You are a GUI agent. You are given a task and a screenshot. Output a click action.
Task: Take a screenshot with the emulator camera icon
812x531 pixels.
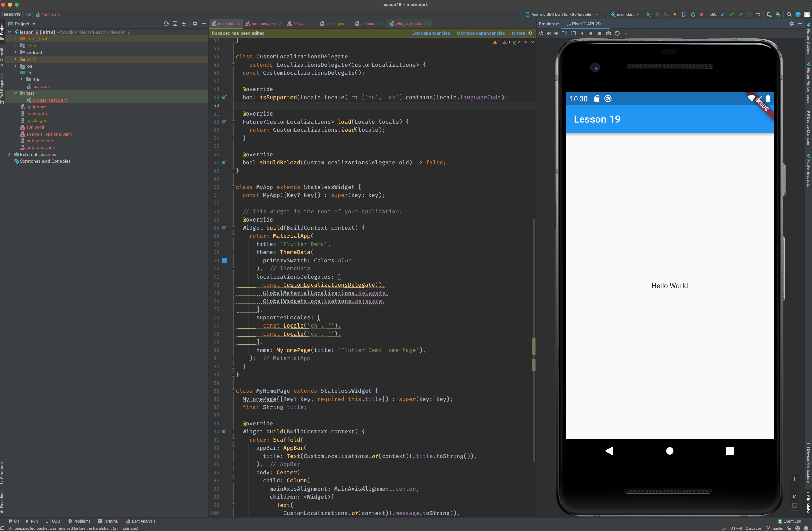[x=608, y=33]
